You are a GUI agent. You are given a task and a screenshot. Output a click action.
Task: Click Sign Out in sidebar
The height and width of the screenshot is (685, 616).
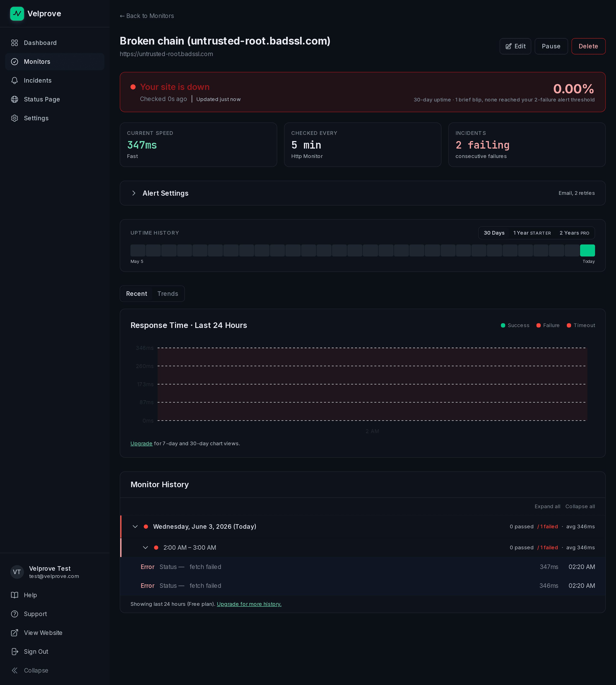55,651
